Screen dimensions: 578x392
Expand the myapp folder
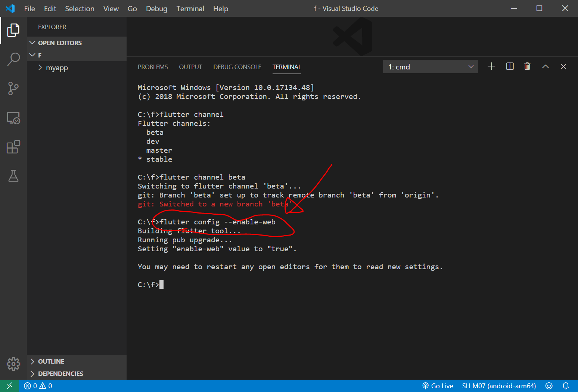[x=77, y=68]
